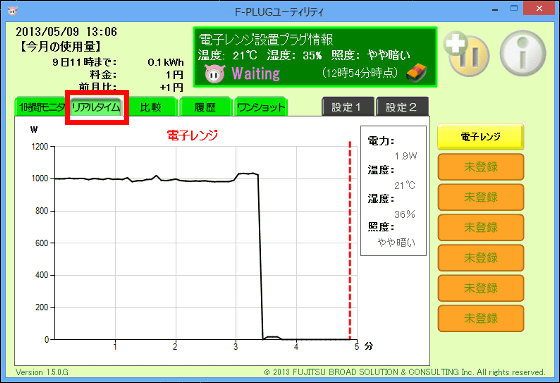
Task: Click the first 未登録 button below 電子レンジ
Action: 481,167
